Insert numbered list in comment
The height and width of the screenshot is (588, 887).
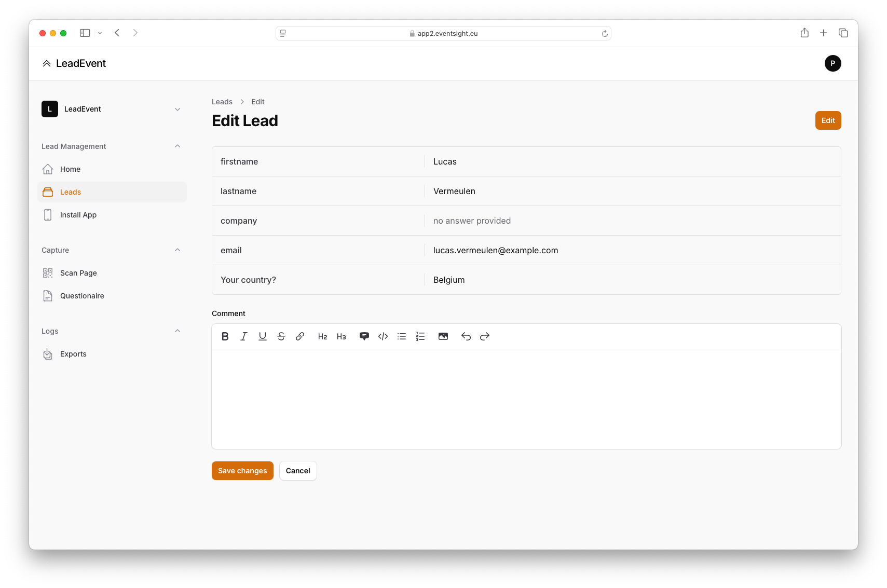coord(420,336)
